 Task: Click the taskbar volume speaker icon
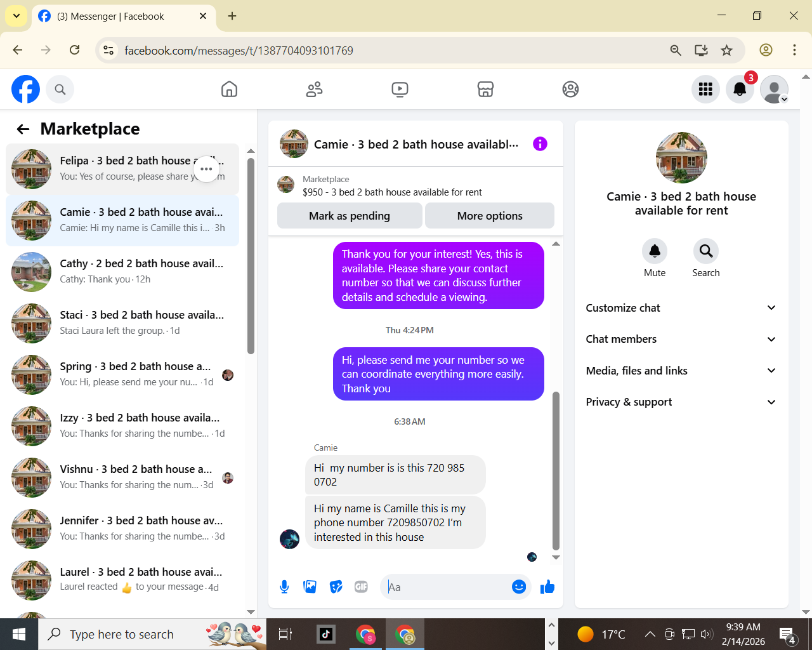coord(707,634)
